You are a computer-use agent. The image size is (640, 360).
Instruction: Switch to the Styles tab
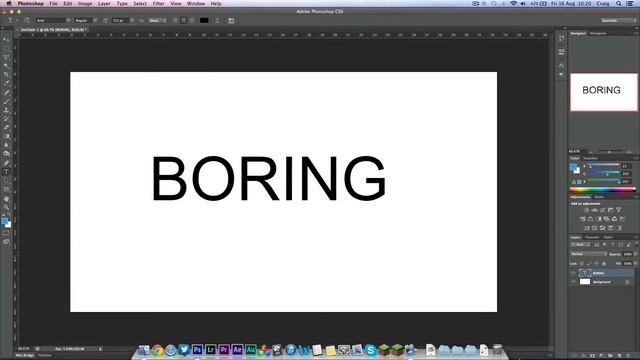coord(599,197)
